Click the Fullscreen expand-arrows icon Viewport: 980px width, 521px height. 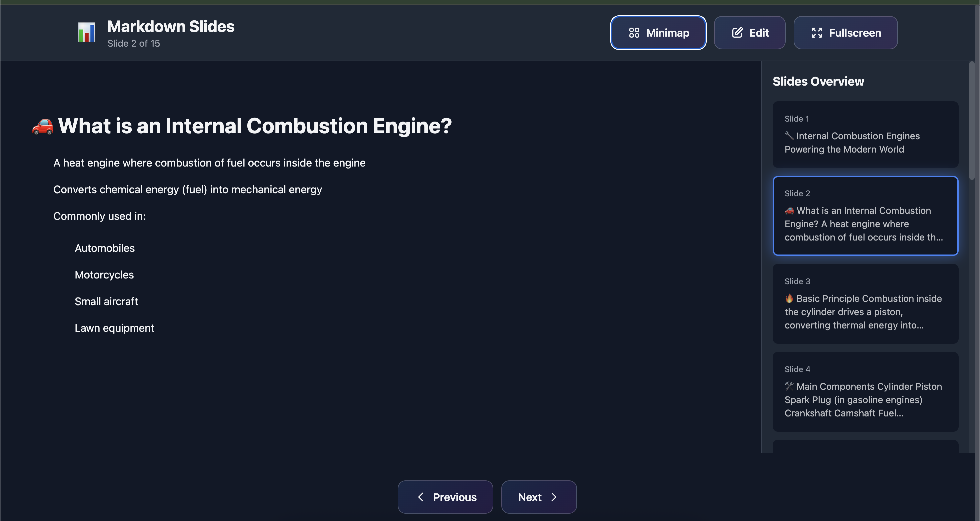[x=817, y=33]
